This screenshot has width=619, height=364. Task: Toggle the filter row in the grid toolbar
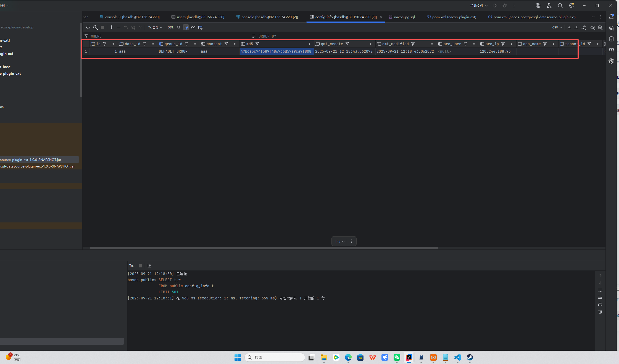click(186, 27)
